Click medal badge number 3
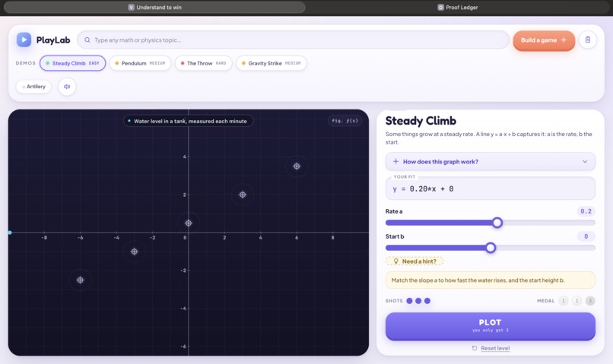This screenshot has height=364, width=613. [590, 301]
